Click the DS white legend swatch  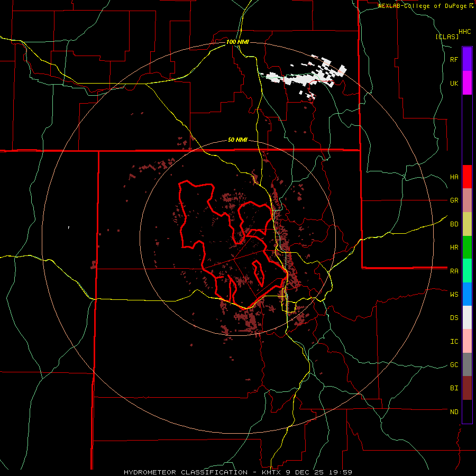[467, 317]
